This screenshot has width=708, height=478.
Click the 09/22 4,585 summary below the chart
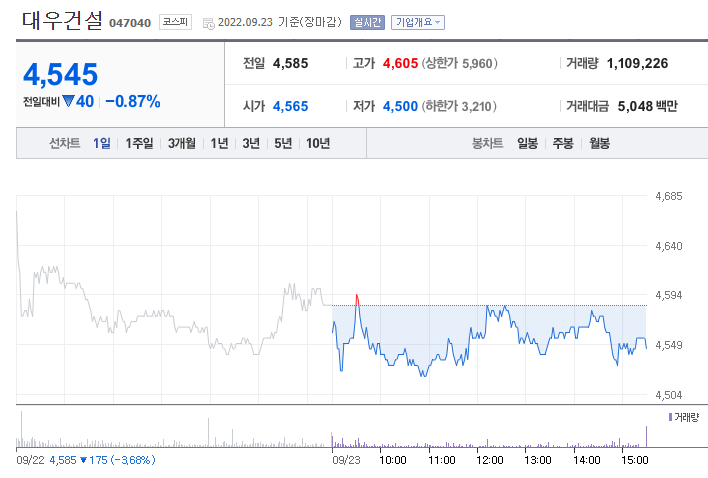tap(86, 460)
